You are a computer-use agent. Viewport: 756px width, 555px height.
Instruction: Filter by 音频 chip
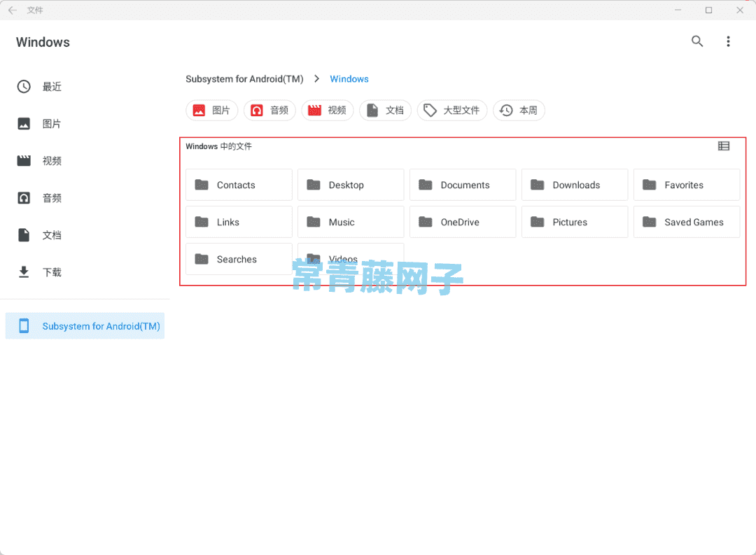(x=269, y=111)
